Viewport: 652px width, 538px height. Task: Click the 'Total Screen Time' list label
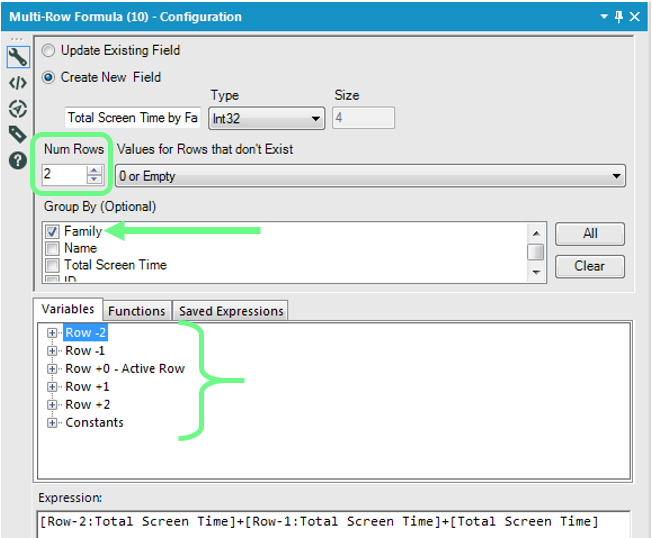[115, 265]
